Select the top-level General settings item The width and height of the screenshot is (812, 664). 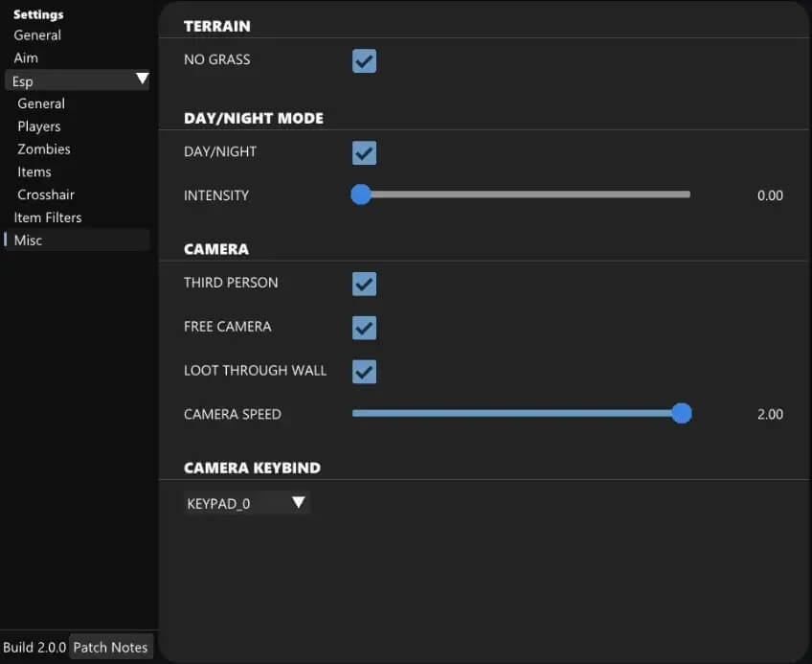[x=37, y=35]
